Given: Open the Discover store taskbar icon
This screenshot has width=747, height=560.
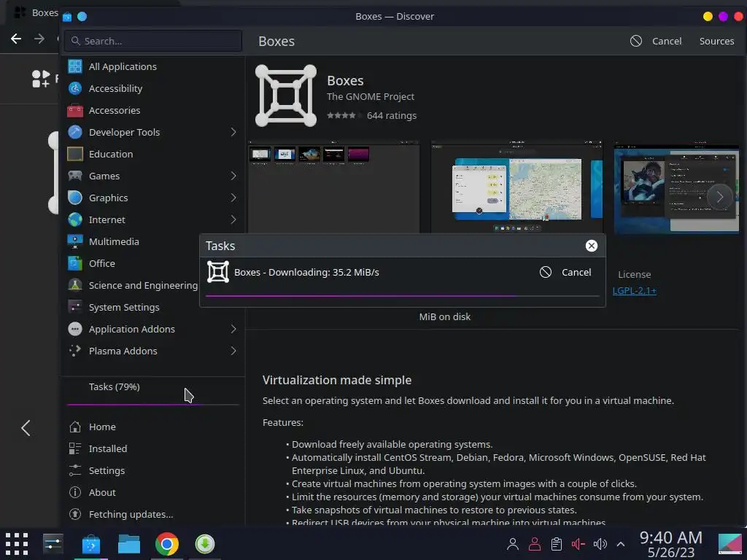Looking at the screenshot, I should 91,544.
